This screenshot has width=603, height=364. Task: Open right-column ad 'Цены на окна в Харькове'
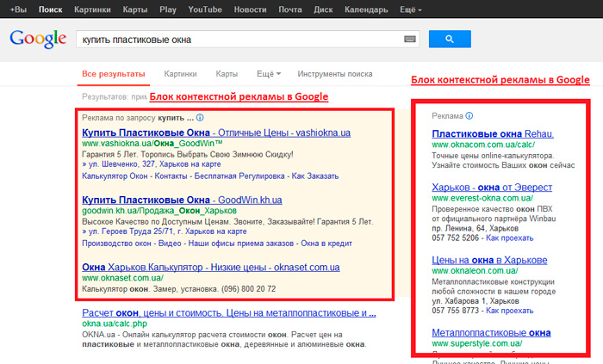coord(489,260)
